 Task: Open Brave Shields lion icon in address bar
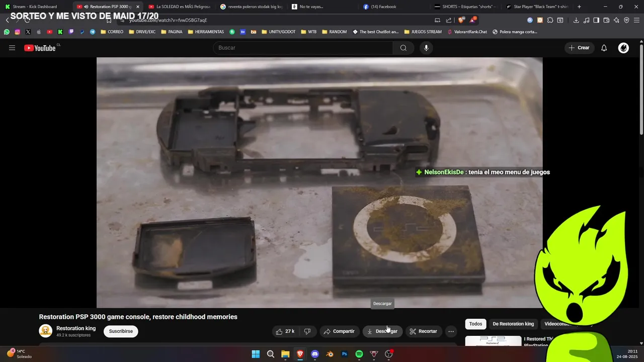click(461, 20)
